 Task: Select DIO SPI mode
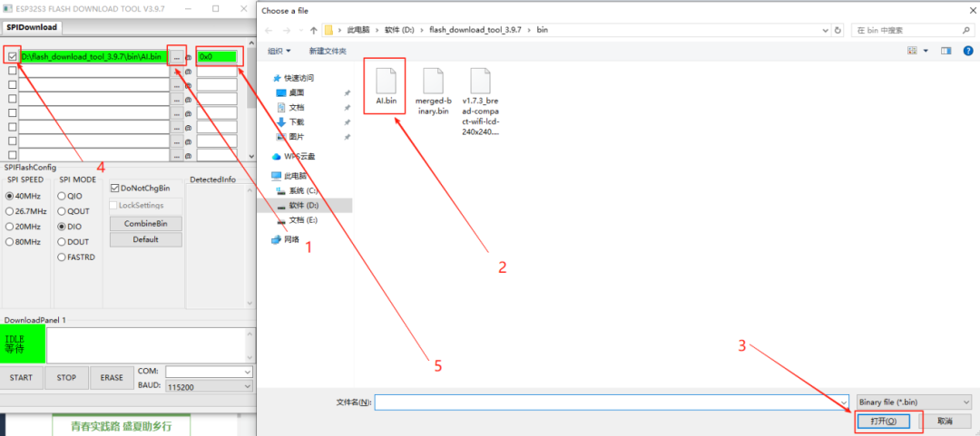coord(62,226)
